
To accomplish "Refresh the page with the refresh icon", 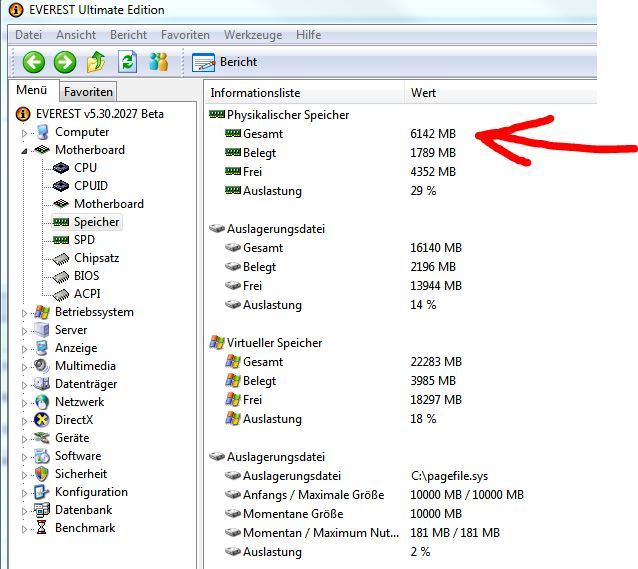I will (127, 62).
